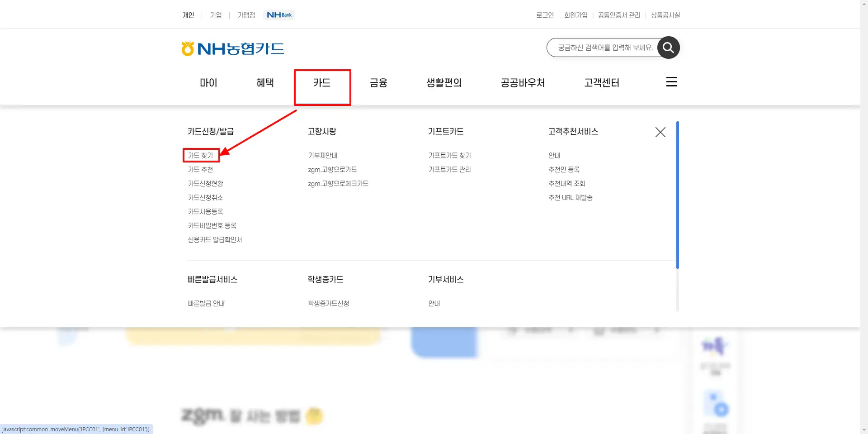Select the 가맹점 tab at top

246,15
